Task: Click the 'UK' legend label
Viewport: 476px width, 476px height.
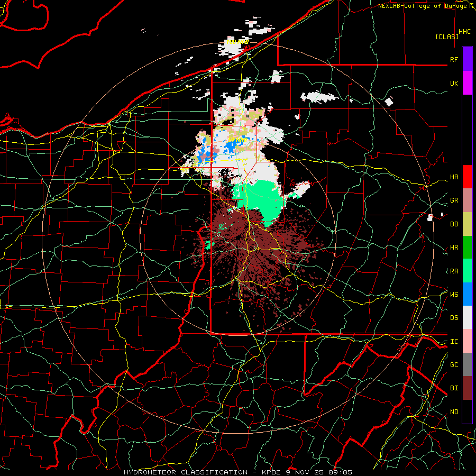Action: [454, 83]
